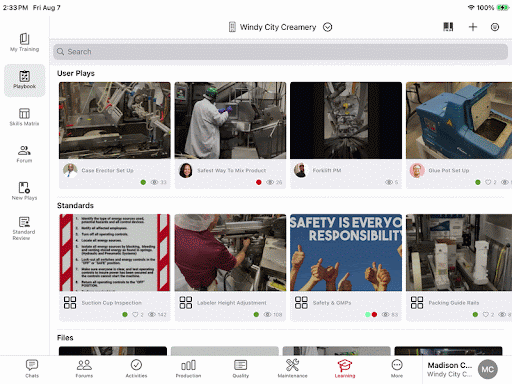Tap the views eye icon on Safest Way To Mix Product
This screenshot has height=384, width=512.
click(270, 182)
